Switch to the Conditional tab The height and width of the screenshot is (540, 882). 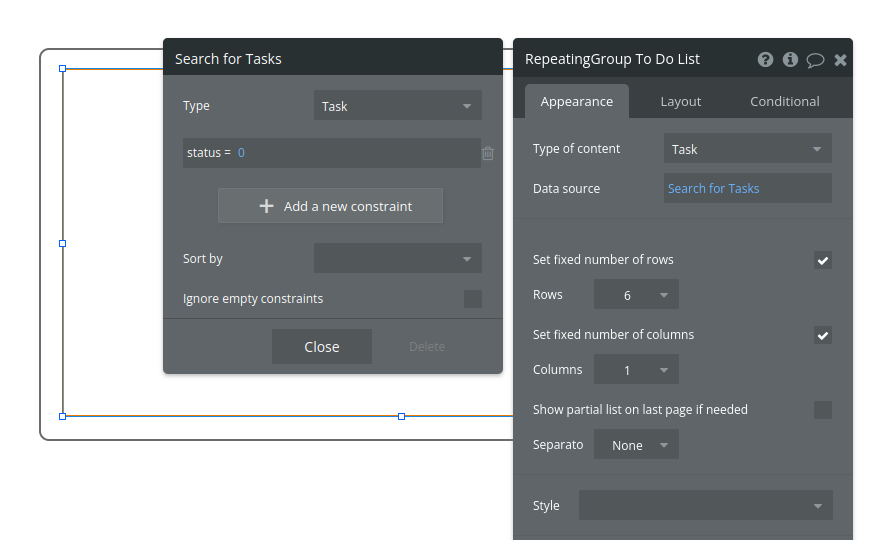pyautogui.click(x=785, y=101)
